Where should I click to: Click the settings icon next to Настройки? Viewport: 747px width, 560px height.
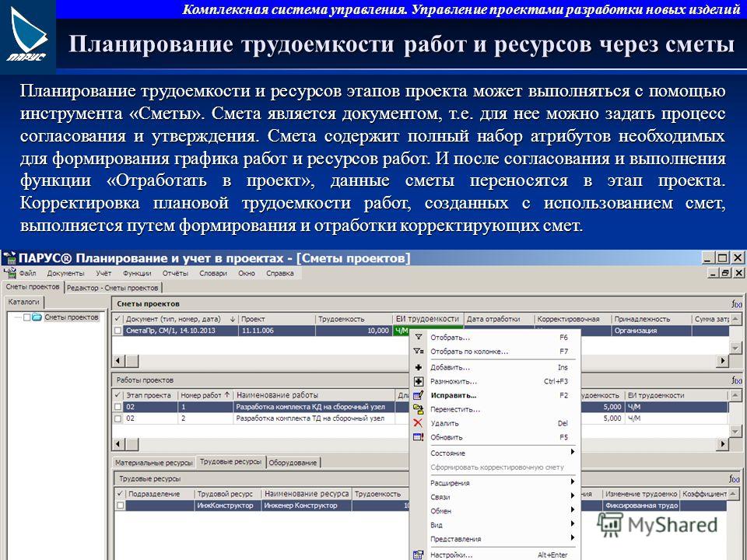coord(419,555)
